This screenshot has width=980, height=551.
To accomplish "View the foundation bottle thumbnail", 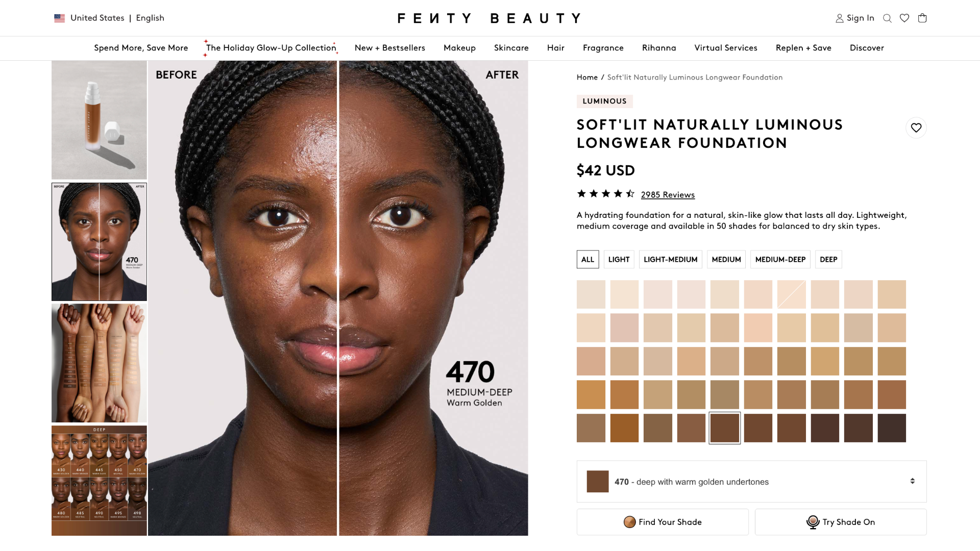I will [x=99, y=120].
